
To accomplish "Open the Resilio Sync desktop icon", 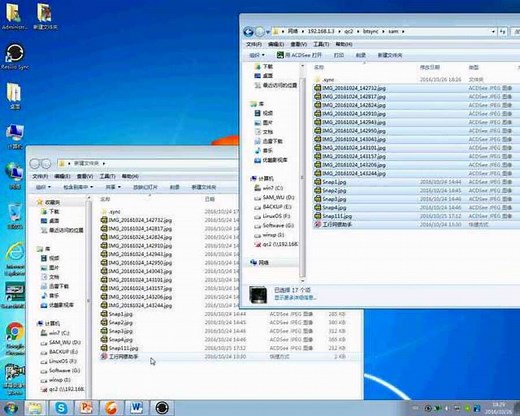I will click(15, 56).
